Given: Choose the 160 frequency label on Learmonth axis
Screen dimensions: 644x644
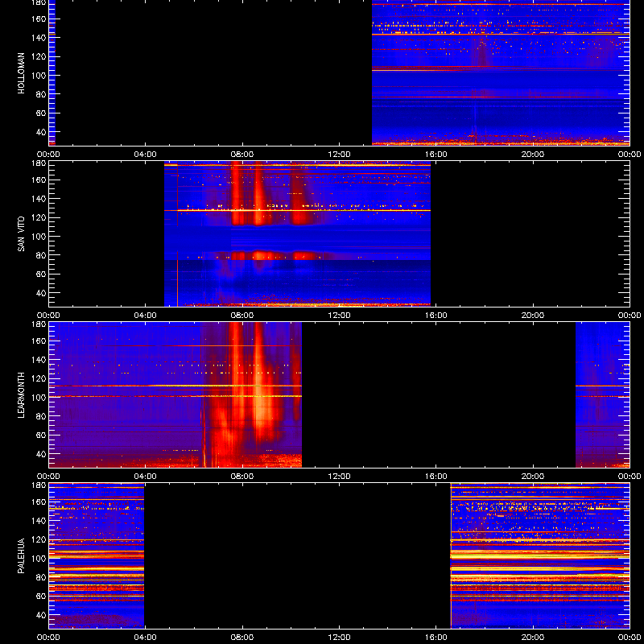Looking at the screenshot, I should click(x=40, y=341).
